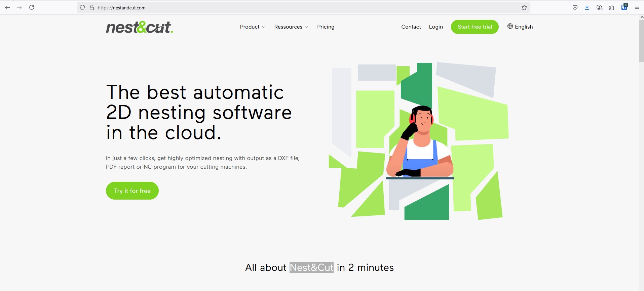Go forward to the next page
Image resolution: width=644 pixels, height=291 pixels.
[x=20, y=7]
